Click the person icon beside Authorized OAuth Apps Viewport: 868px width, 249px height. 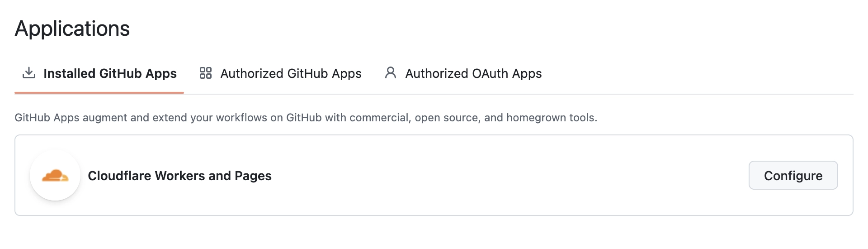point(391,73)
